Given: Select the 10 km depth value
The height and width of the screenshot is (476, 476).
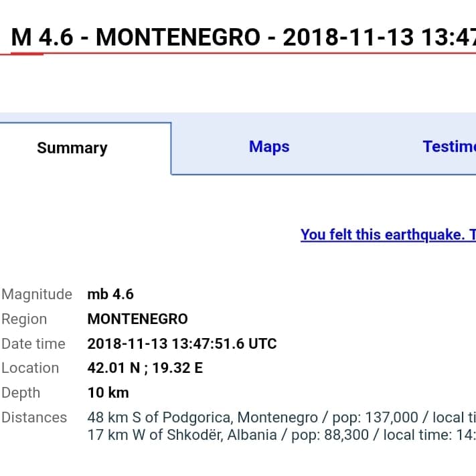Looking at the screenshot, I should [108, 392].
